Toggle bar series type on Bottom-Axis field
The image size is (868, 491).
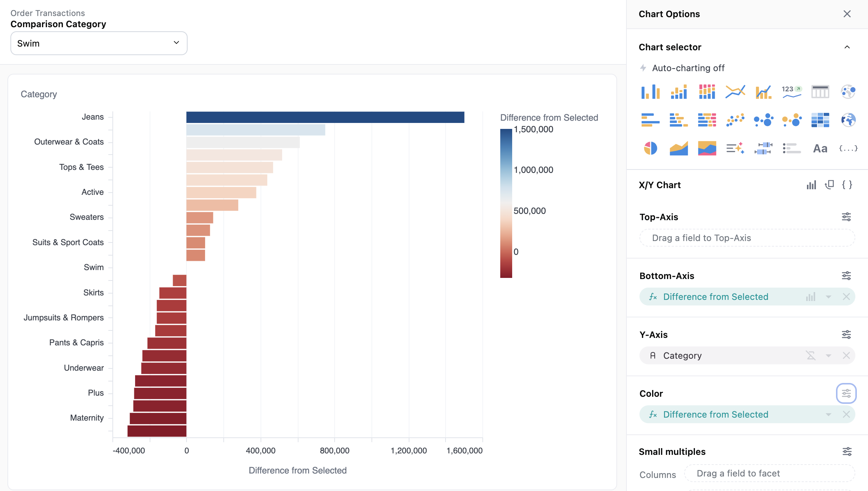point(811,297)
